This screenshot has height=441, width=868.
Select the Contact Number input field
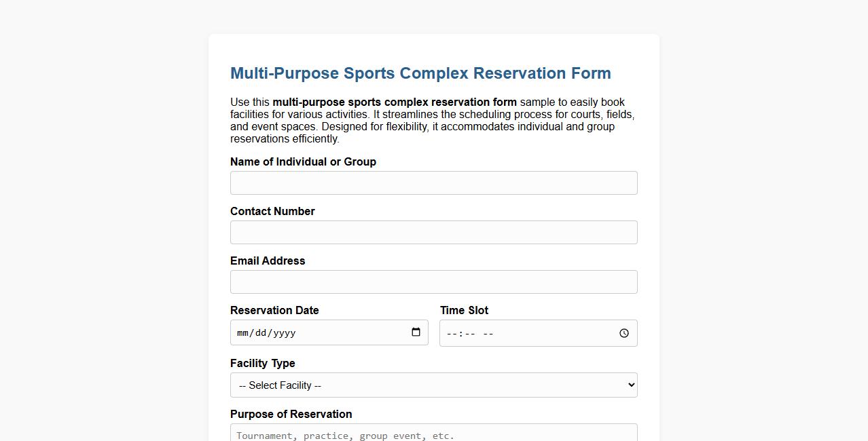(433, 232)
